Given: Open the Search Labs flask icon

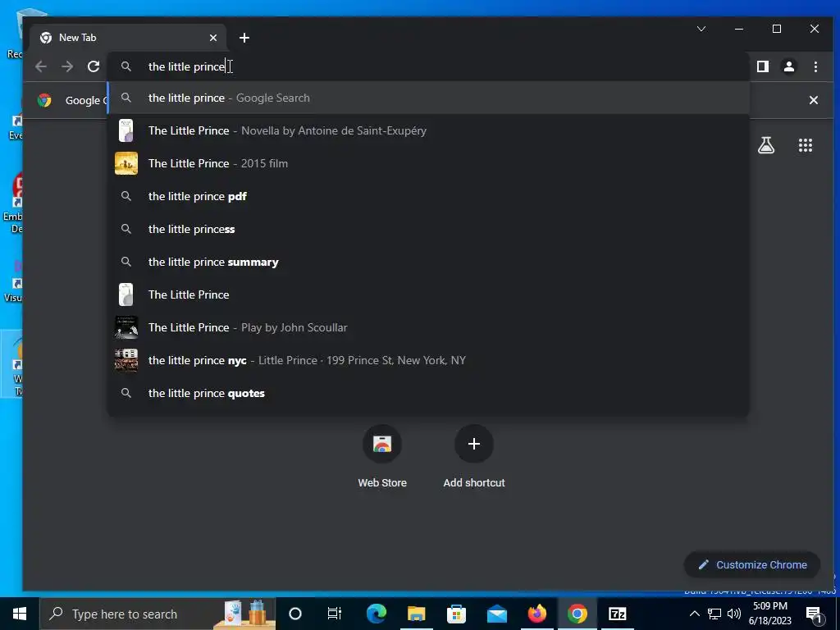Looking at the screenshot, I should [x=766, y=145].
